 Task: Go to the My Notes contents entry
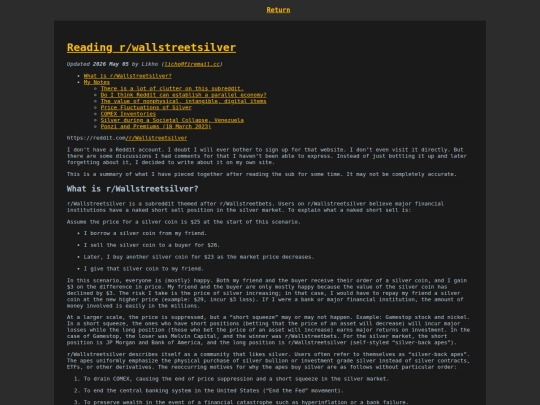96,82
